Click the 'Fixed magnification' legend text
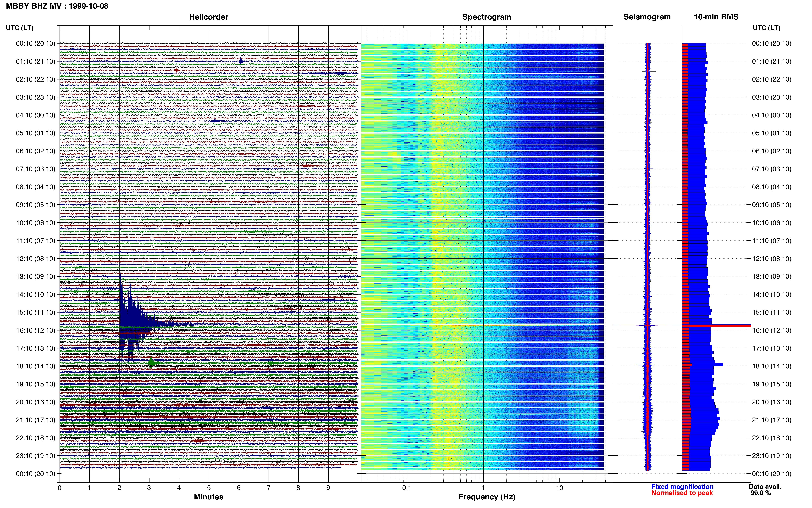 [682, 486]
